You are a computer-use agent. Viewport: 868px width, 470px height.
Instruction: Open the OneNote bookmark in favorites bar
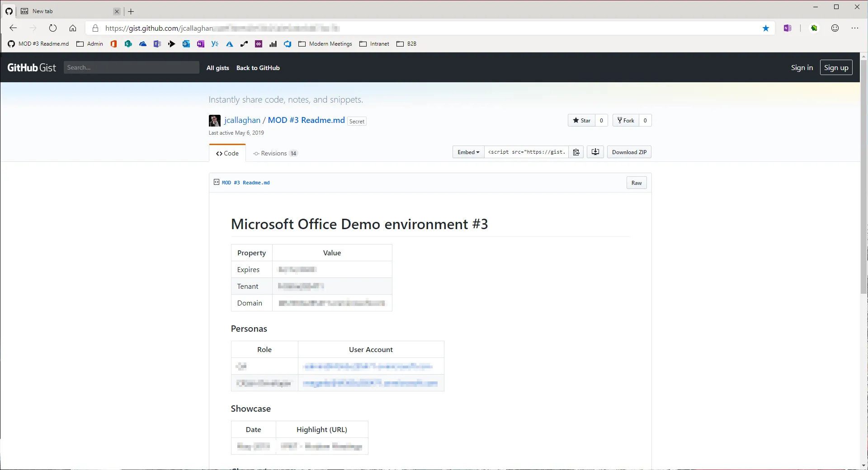(201, 44)
